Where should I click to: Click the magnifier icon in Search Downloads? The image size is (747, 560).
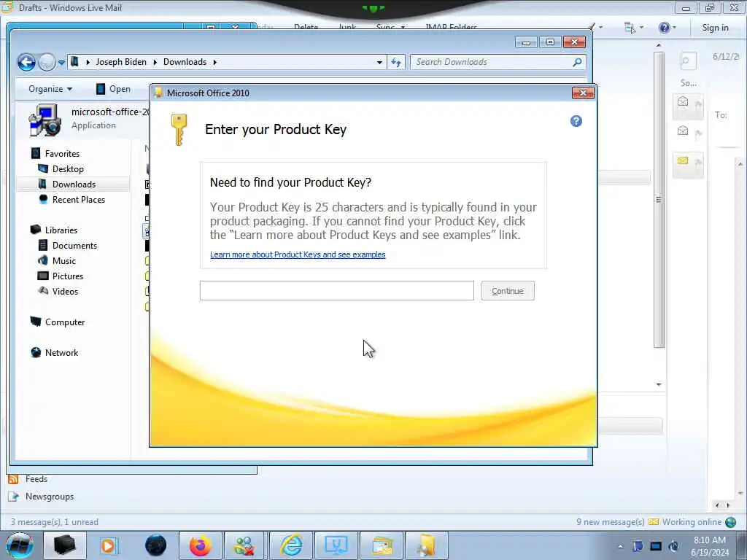577,62
